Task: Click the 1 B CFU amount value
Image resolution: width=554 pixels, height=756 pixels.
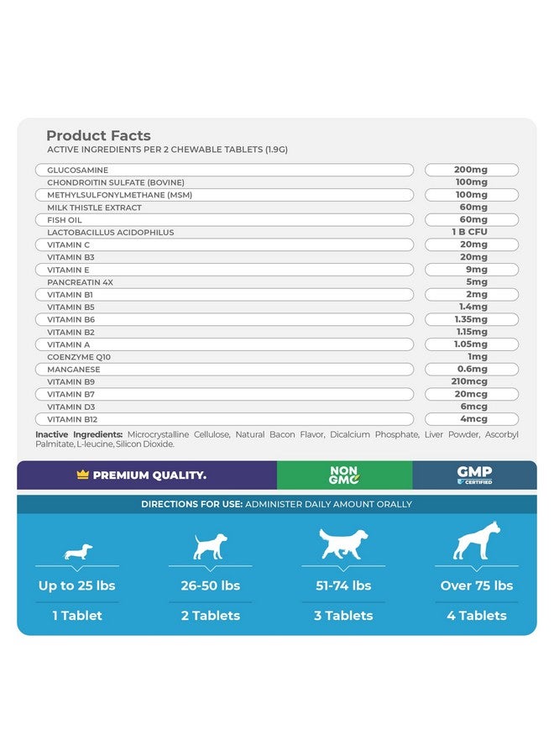Action: click(x=470, y=232)
